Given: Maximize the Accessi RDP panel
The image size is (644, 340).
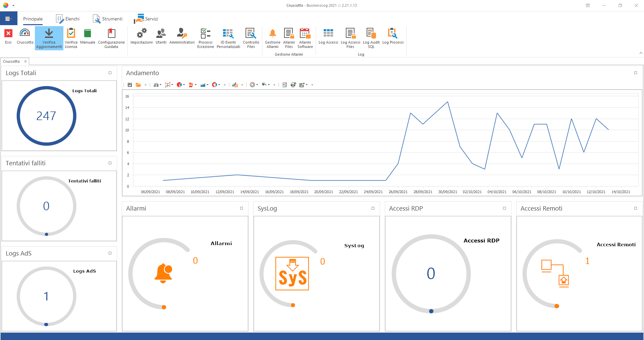Looking at the screenshot, I should point(504,208).
